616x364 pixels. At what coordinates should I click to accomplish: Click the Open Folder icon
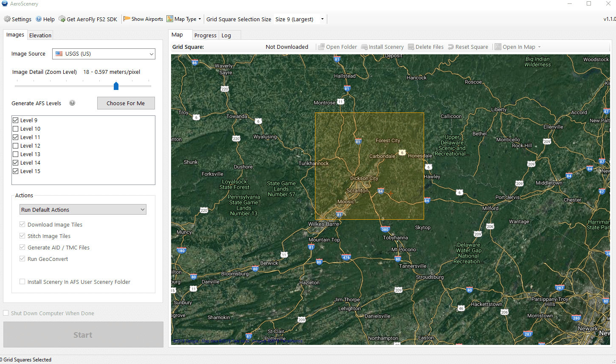pyautogui.click(x=321, y=47)
